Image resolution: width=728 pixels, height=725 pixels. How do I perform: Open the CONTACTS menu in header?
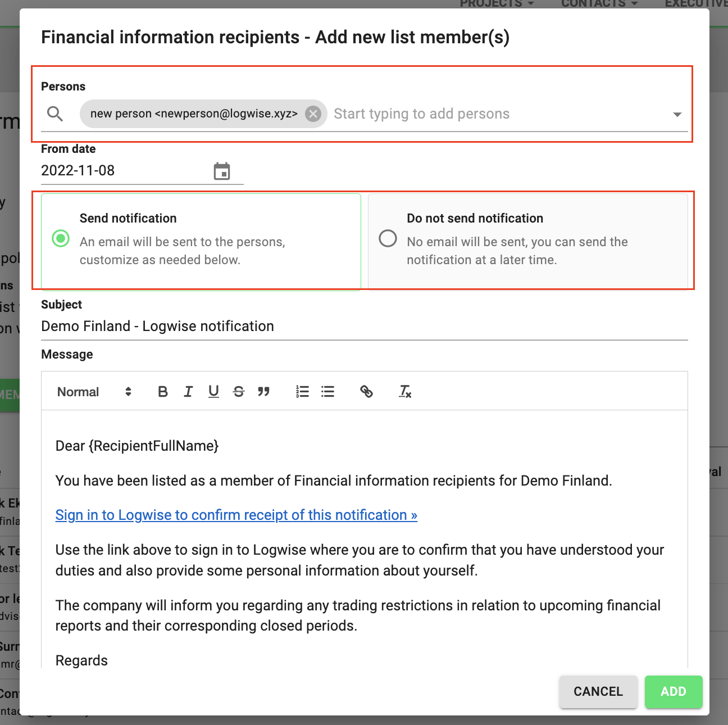(599, 4)
